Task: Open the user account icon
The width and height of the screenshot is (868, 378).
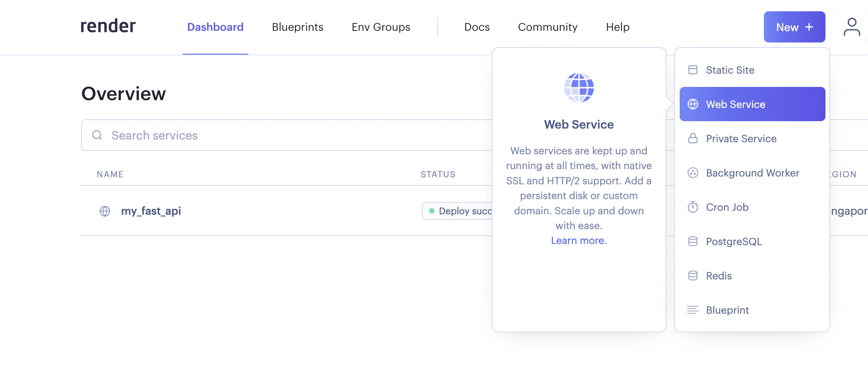Action: coord(852,27)
